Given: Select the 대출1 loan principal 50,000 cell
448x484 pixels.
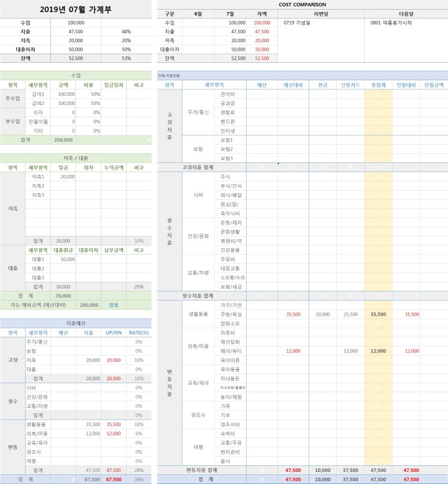Looking at the screenshot, I should (63, 260).
